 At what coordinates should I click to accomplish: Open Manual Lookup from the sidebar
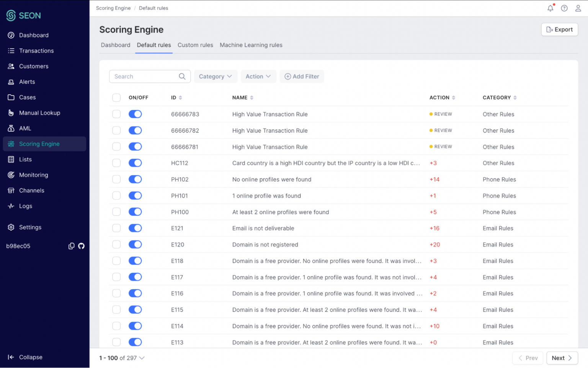(x=39, y=113)
